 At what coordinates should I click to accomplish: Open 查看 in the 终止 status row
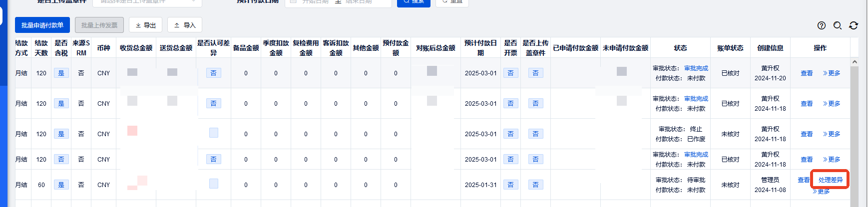(x=807, y=134)
